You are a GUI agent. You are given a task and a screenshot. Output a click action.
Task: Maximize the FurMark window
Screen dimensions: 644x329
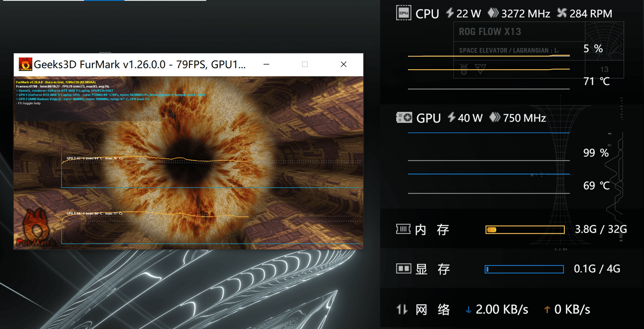305,64
